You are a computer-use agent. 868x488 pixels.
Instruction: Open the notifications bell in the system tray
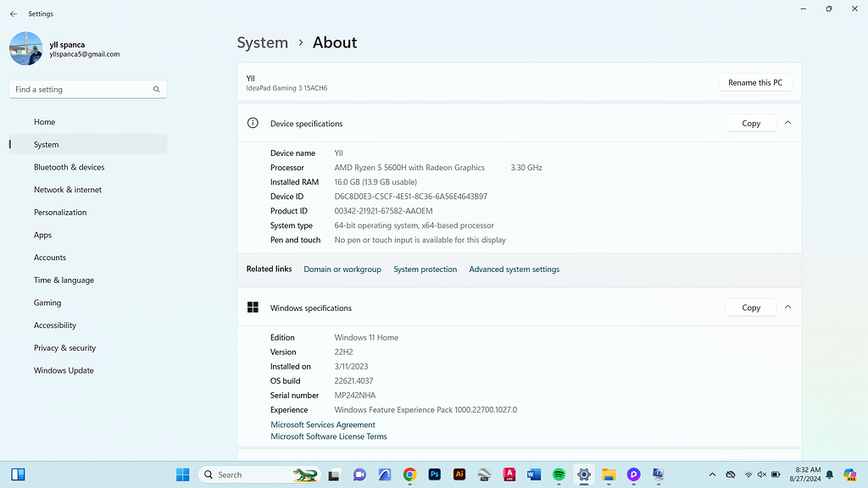828,474
